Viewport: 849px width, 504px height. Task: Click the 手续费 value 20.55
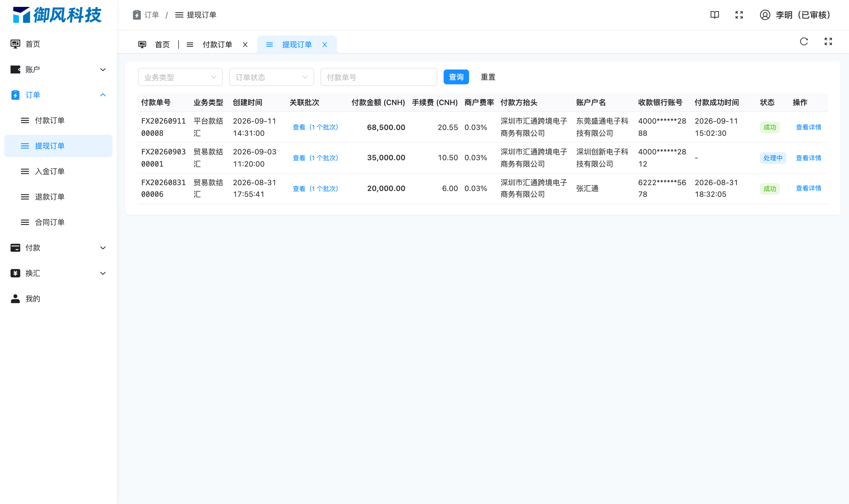coord(448,127)
